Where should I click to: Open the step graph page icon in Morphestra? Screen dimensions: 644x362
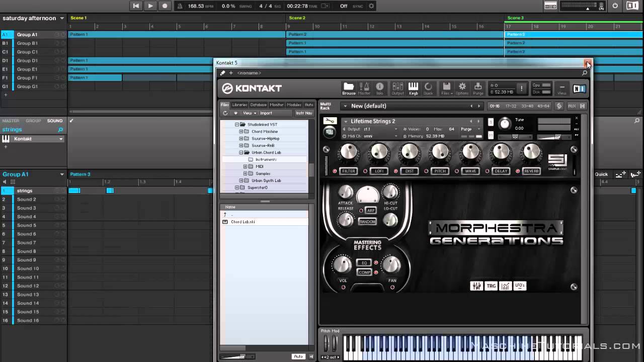[x=506, y=286]
